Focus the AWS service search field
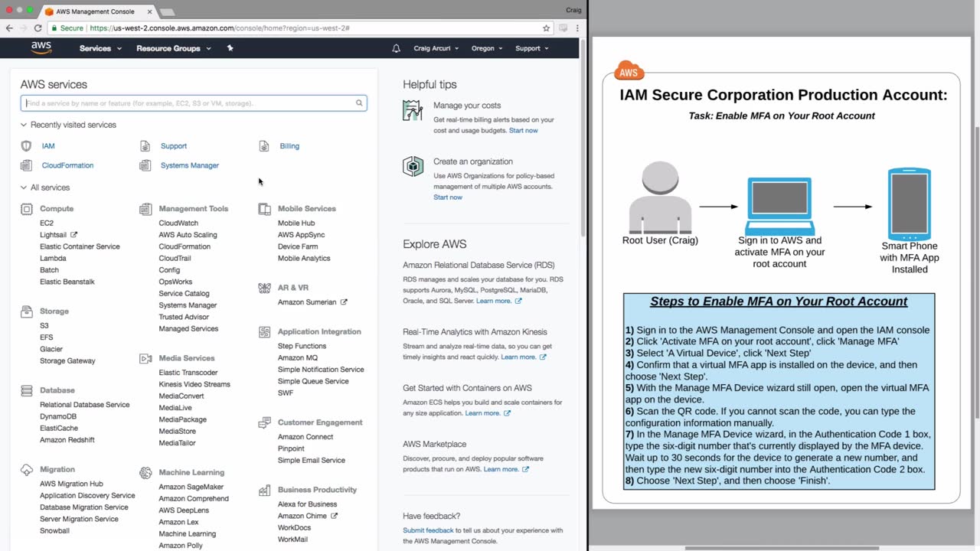980x551 pixels. pyautogui.click(x=194, y=103)
